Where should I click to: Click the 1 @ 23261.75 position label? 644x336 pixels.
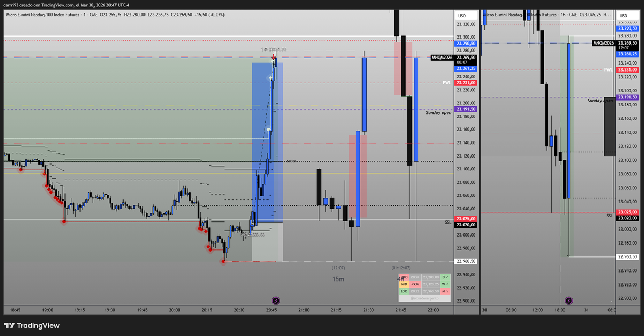273,49
